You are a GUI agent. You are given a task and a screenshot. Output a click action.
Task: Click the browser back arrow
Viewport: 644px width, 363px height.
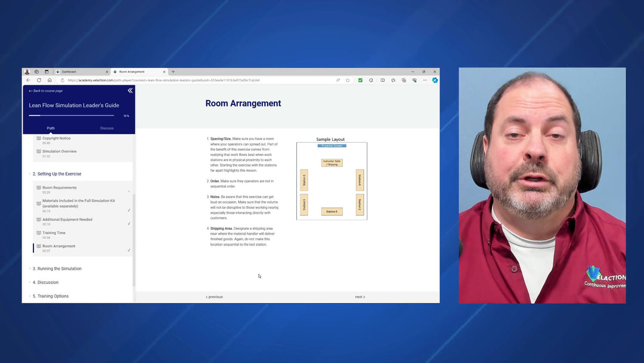click(x=28, y=80)
